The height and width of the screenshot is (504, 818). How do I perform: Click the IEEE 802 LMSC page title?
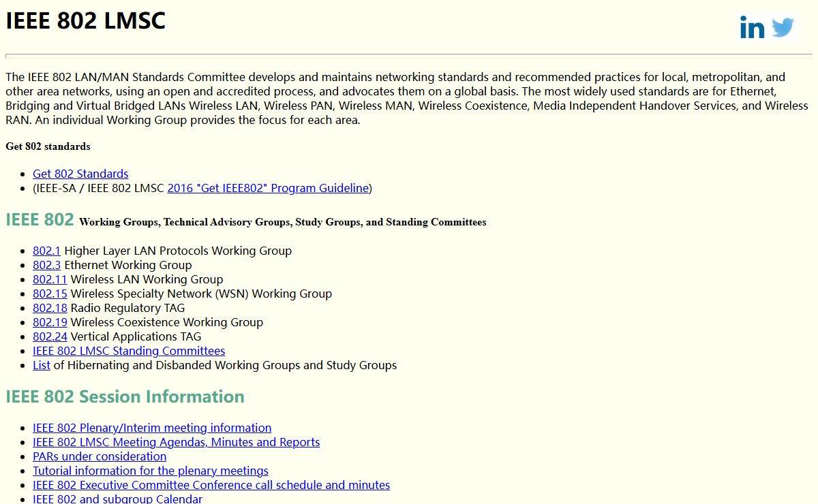pyautogui.click(x=86, y=20)
